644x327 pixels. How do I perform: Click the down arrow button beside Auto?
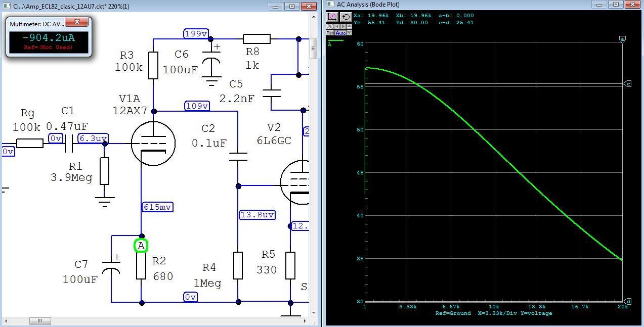[349, 32]
